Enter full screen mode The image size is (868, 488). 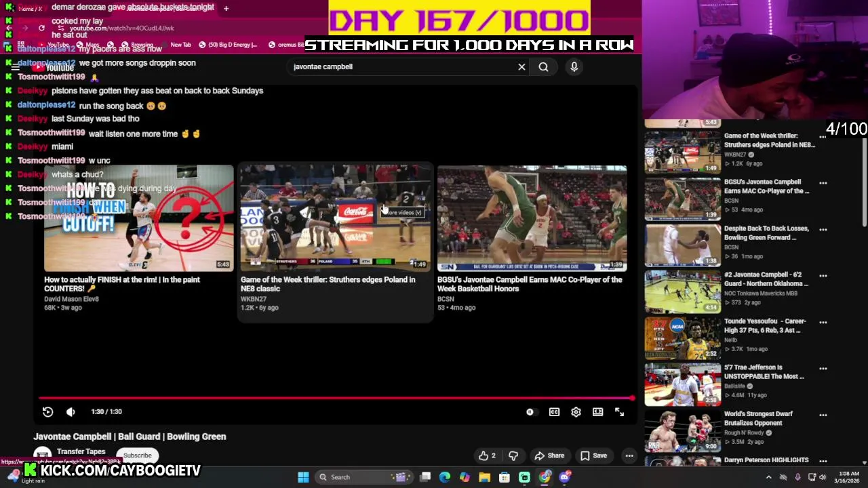[619, 412]
